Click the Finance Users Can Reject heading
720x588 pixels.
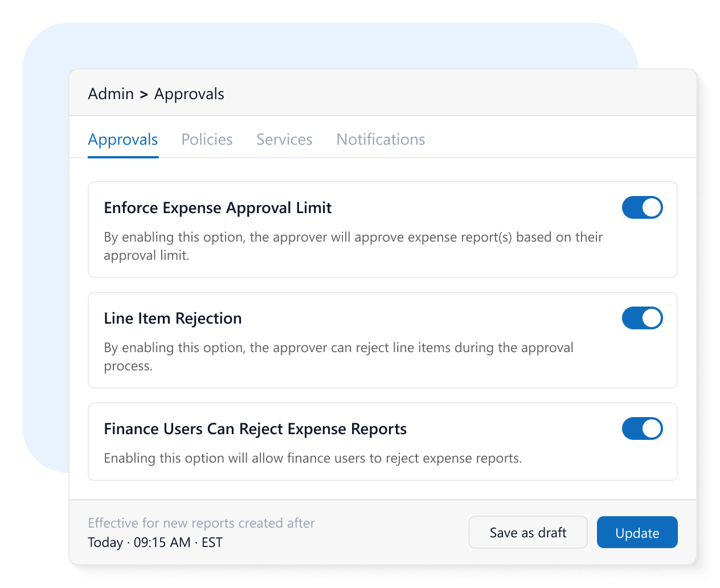click(255, 429)
